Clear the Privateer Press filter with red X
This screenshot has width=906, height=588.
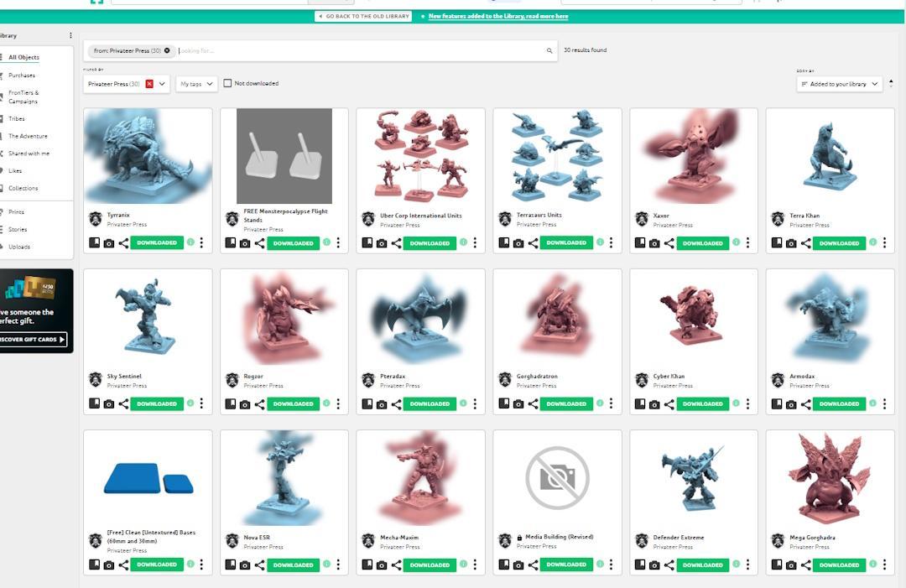[x=149, y=84]
